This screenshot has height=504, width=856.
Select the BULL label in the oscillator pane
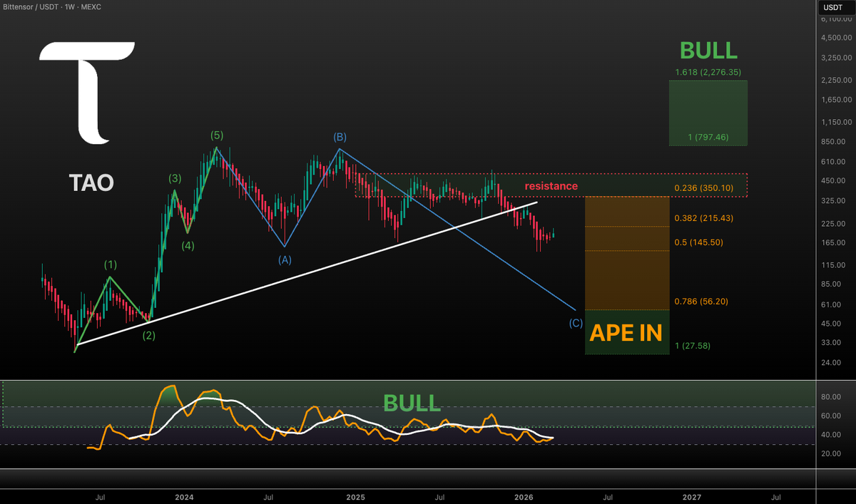tap(411, 403)
